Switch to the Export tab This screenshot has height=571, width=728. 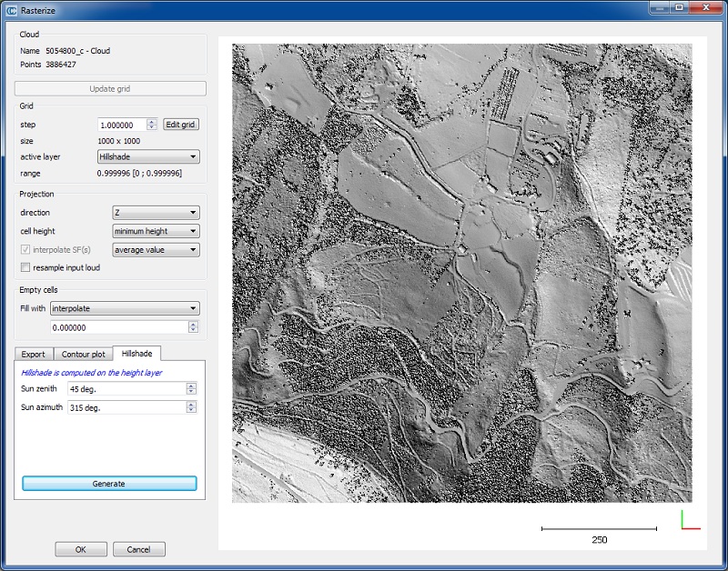(34, 354)
